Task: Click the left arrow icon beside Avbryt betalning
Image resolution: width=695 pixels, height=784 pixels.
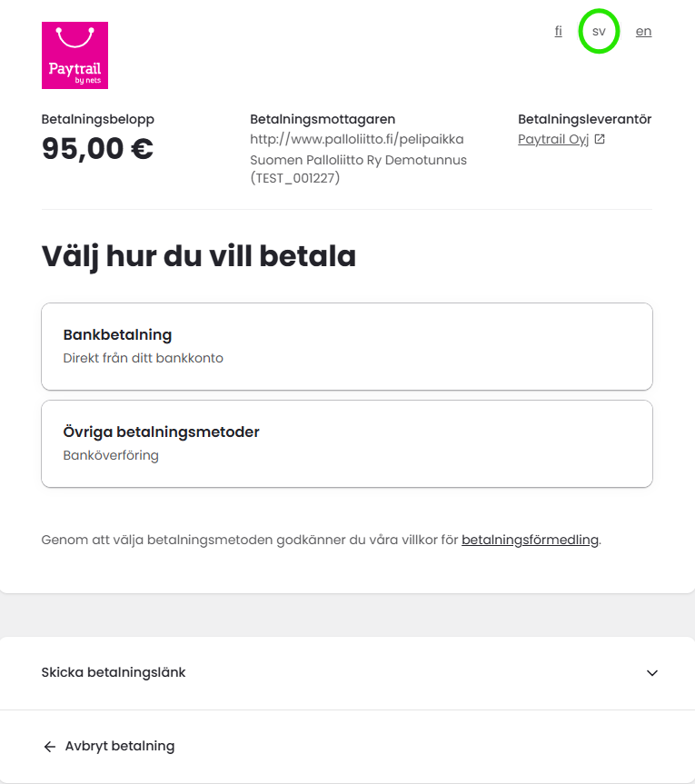Action: [x=49, y=747]
